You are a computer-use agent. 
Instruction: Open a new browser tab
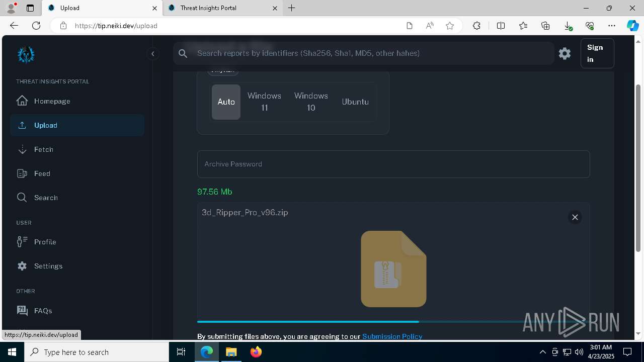[292, 8]
